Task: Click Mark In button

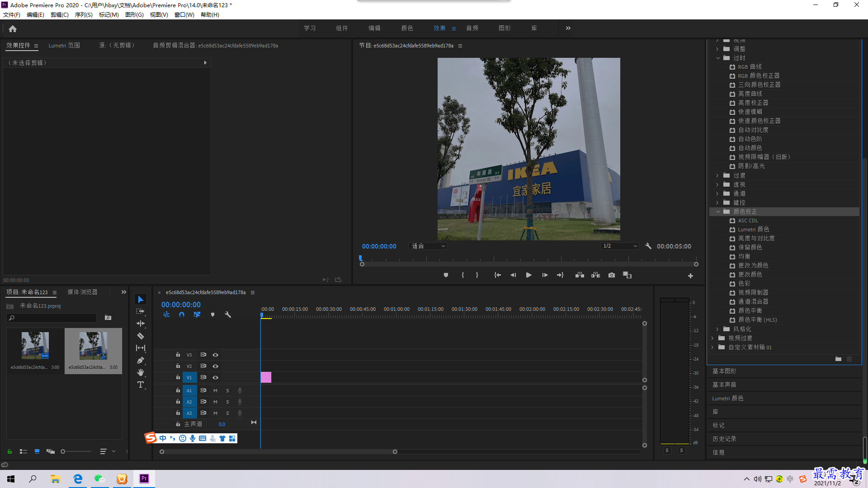Action: tap(462, 275)
